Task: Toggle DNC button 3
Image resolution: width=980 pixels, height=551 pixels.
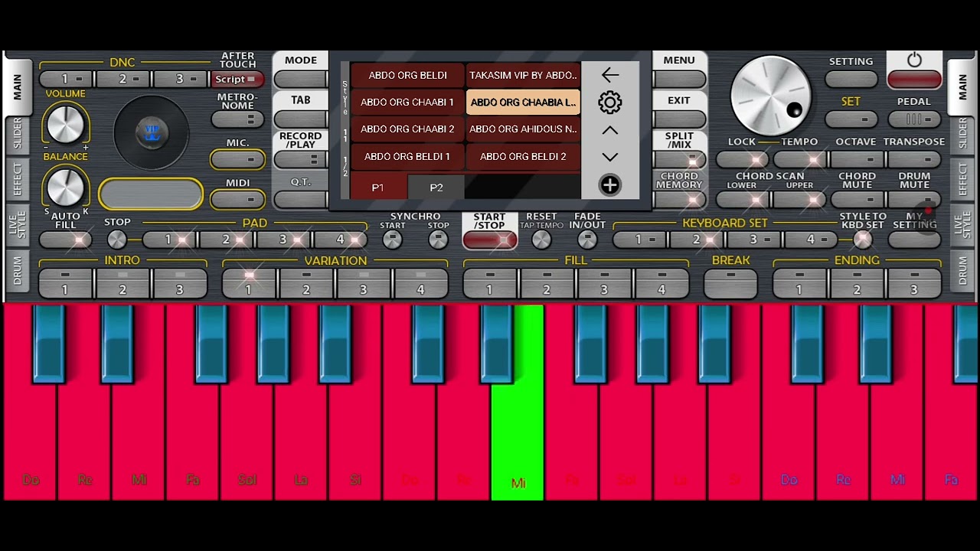Action: [x=181, y=79]
